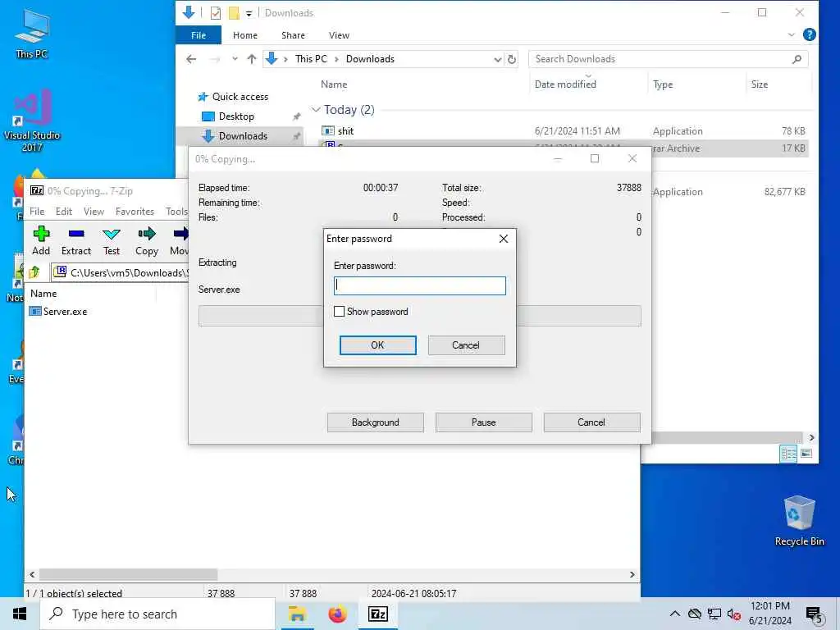
Task: Click the Explorer horizontal scroll right arrow
Action: pos(811,438)
